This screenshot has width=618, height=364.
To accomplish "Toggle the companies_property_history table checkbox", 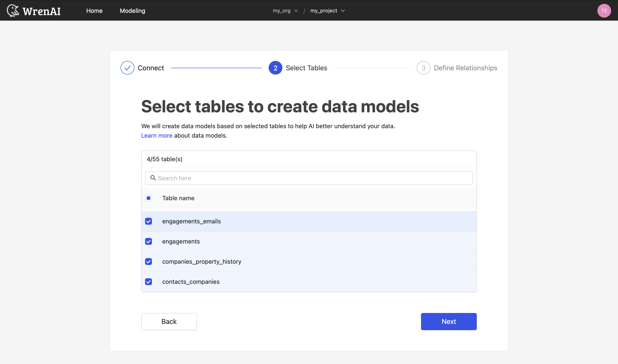I will tap(148, 261).
